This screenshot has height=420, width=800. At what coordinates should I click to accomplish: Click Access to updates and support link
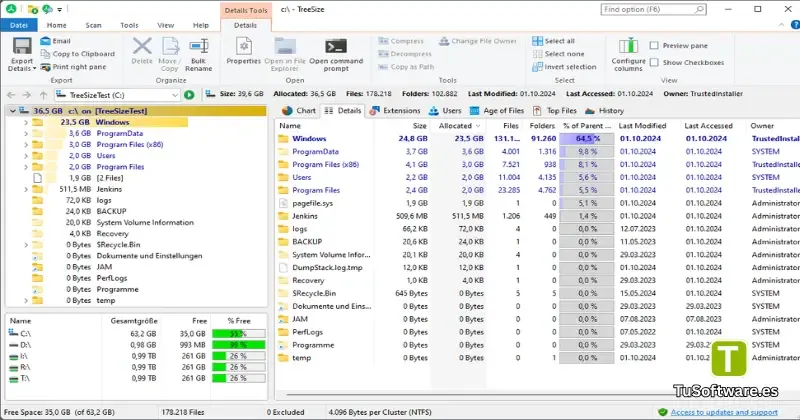pos(724,412)
